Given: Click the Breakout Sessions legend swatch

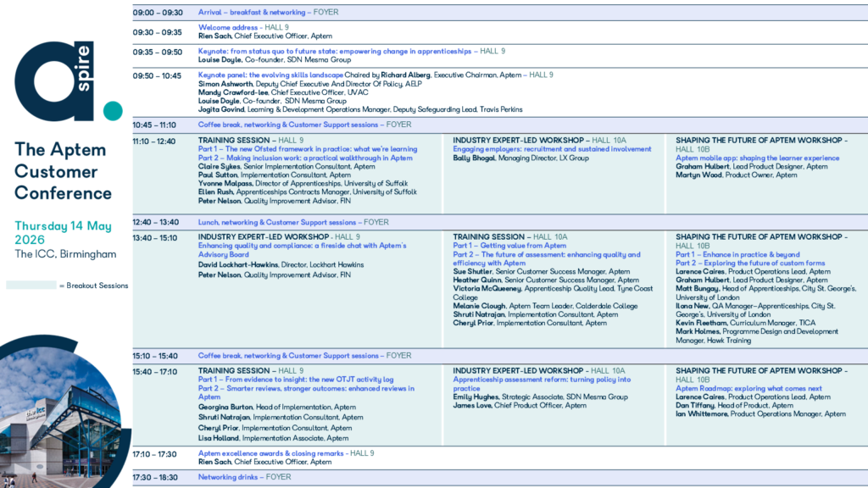Looking at the screenshot, I should (31, 285).
